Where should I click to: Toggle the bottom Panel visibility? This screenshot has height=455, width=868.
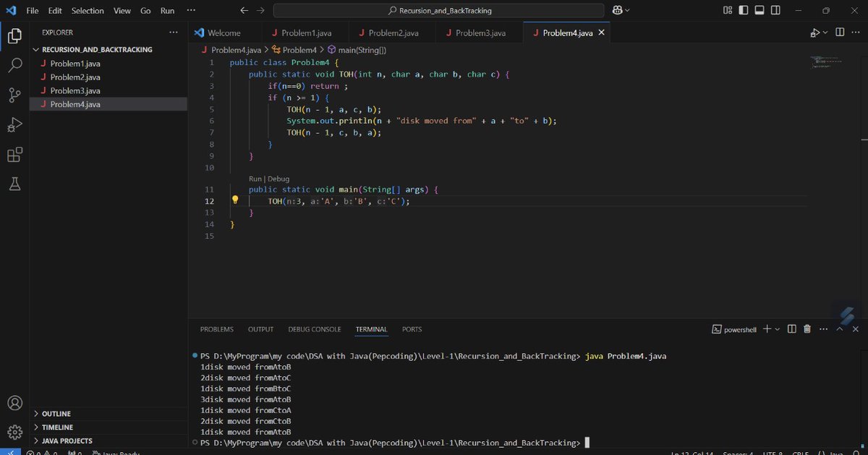[759, 11]
